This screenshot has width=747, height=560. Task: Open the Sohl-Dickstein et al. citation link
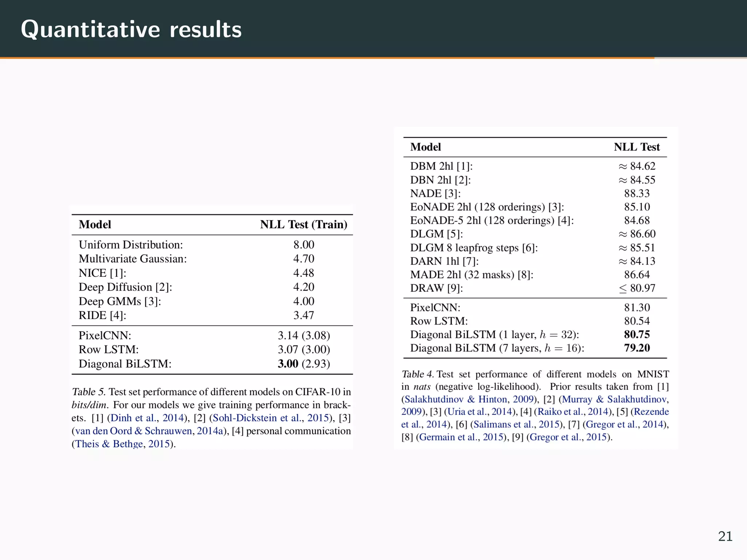(271, 418)
